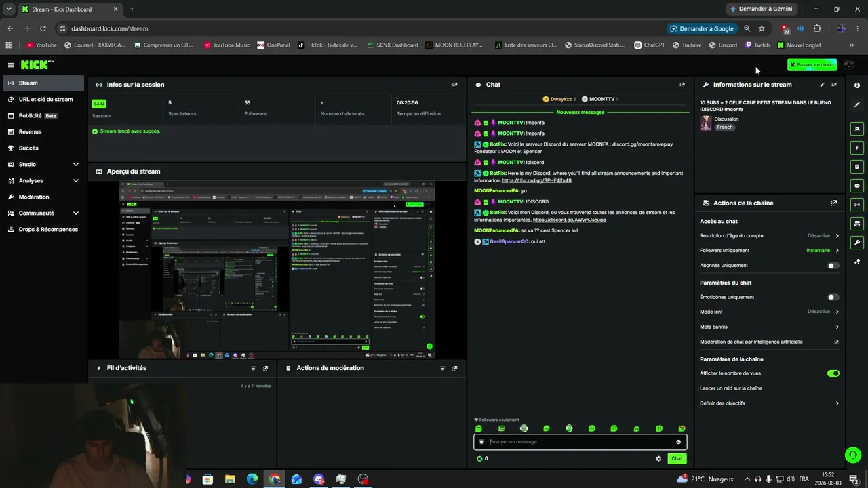Click the pencil icon in right rail

click(857, 104)
